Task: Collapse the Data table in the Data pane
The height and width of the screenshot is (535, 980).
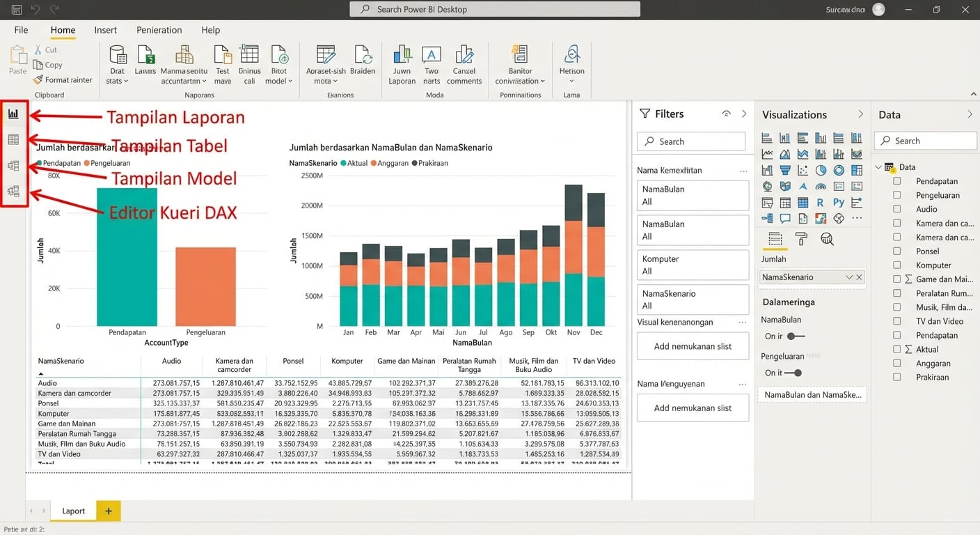Action: coord(880,167)
